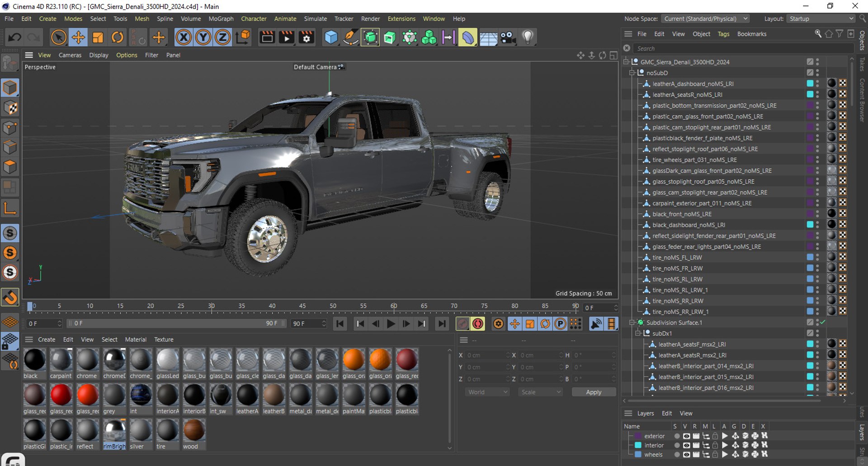Open the viewport Cameras menu

pyautogui.click(x=70, y=55)
